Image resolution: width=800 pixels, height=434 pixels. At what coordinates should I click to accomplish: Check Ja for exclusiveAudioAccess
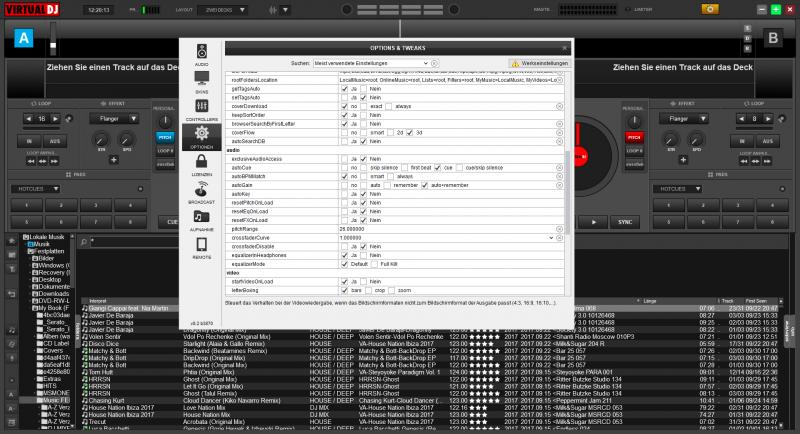pos(344,159)
